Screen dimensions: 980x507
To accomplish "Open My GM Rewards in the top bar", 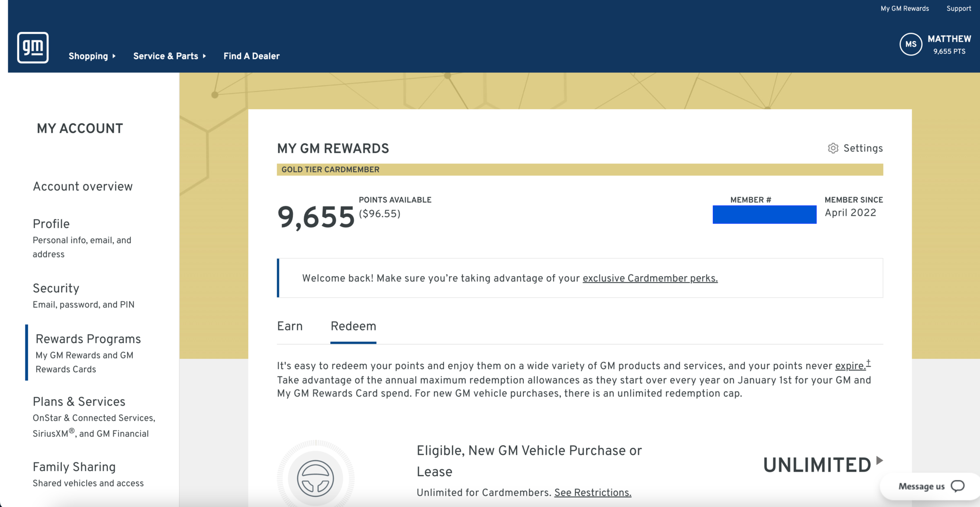I will tap(904, 8).
